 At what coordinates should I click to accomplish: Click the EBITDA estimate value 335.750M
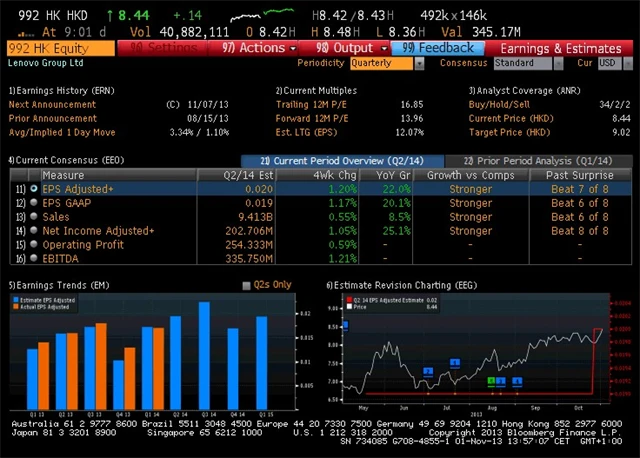249,258
